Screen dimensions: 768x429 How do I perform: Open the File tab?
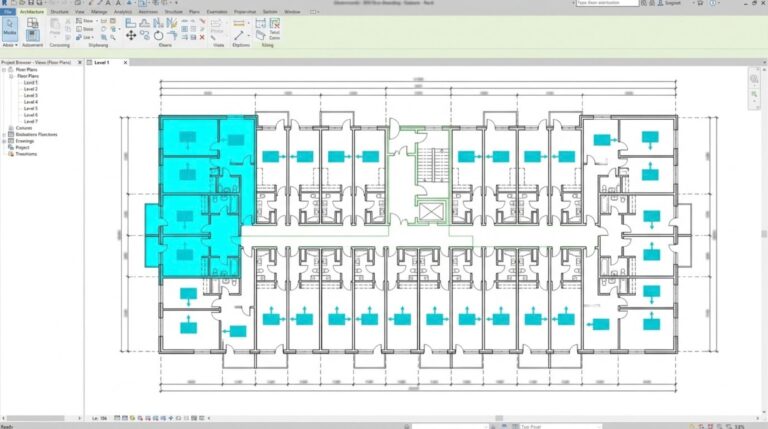8,12
